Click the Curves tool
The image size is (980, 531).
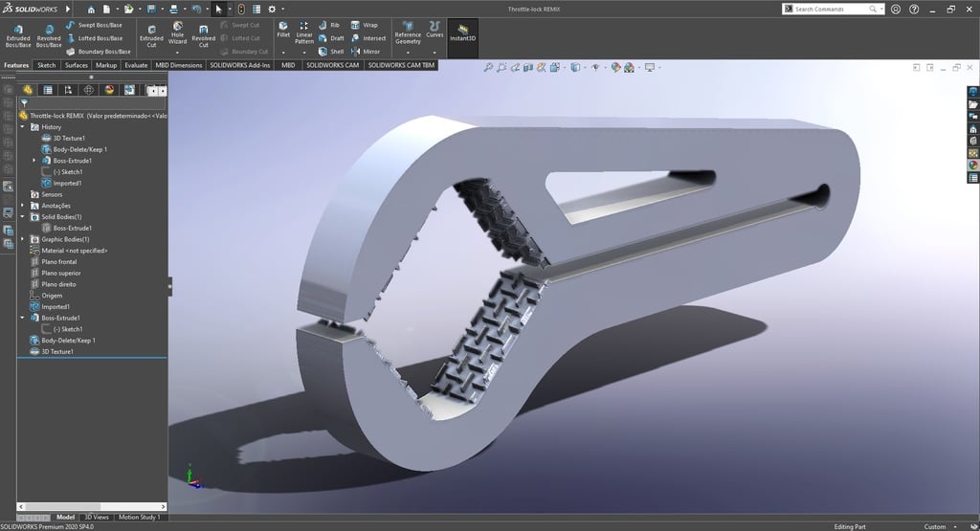pos(434,30)
